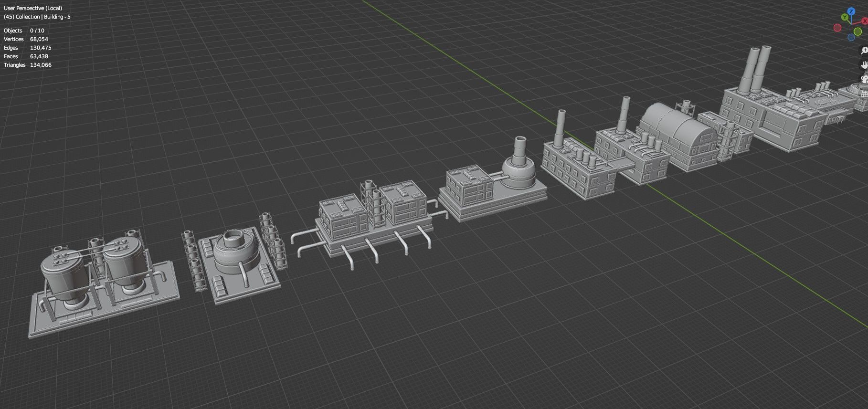This screenshot has width=868, height=409.
Task: Click the negative Y green gizmo circle
Action: coord(858,31)
